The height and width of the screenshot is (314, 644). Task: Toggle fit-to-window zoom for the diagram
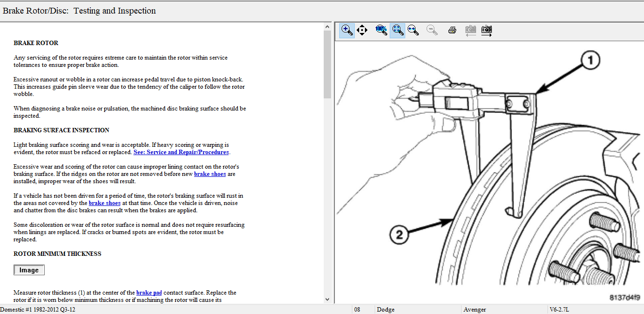tap(397, 30)
